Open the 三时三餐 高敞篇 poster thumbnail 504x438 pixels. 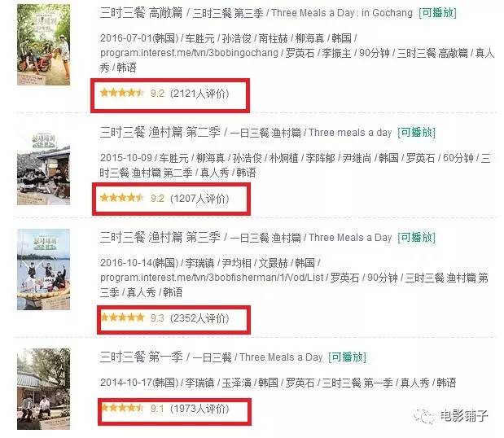[43, 45]
